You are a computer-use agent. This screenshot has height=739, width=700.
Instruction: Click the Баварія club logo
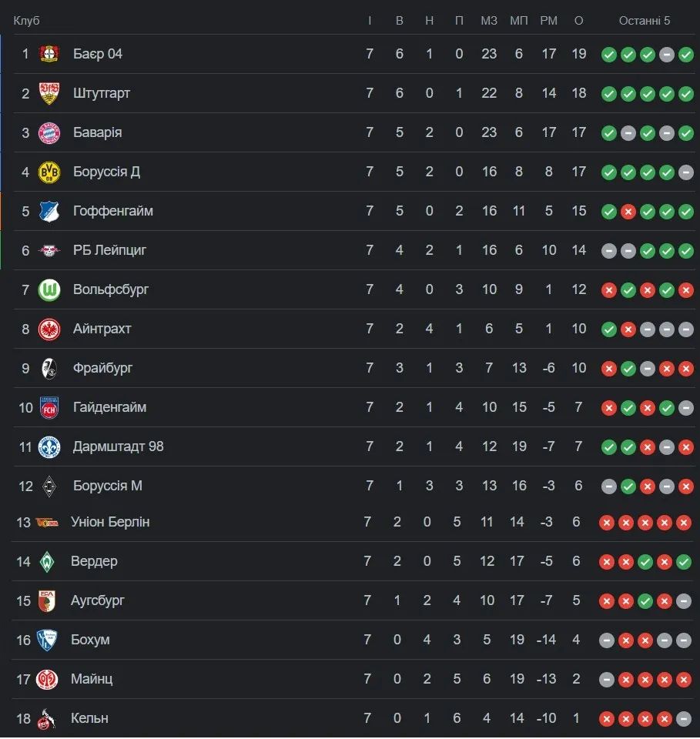coord(49,132)
